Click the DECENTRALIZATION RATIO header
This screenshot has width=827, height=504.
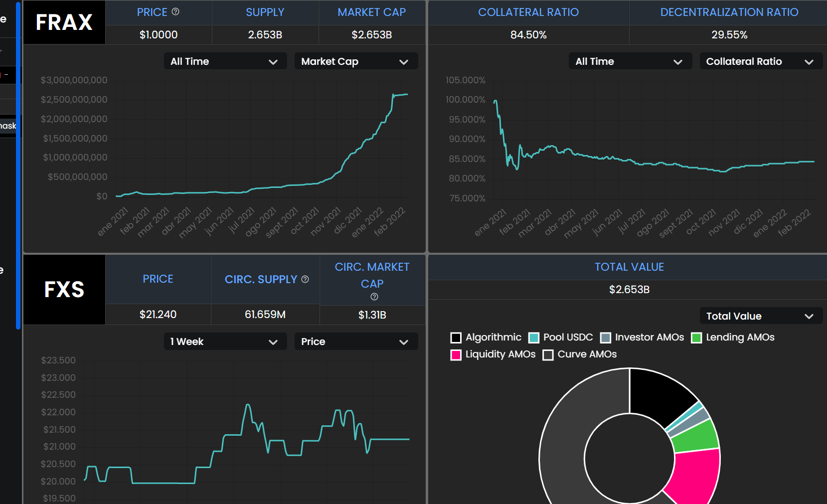729,12
